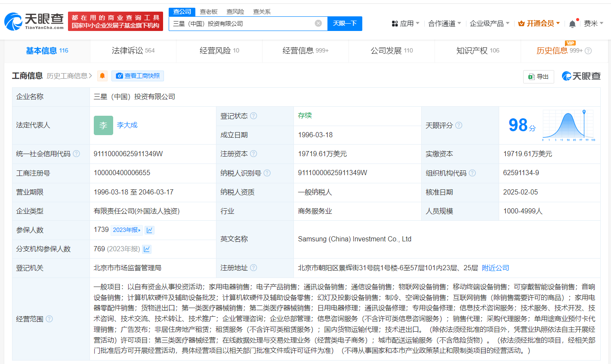
Task: Click the help icon next to 经营范围
Action: [x=49, y=319]
